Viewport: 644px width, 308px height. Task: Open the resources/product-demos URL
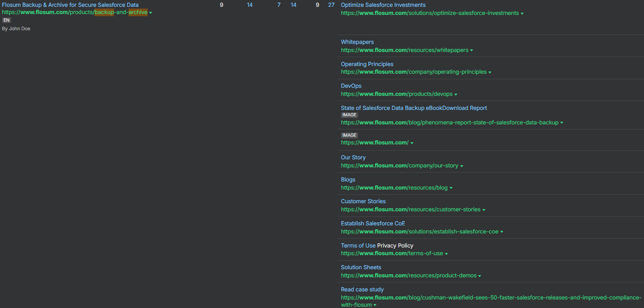point(409,276)
